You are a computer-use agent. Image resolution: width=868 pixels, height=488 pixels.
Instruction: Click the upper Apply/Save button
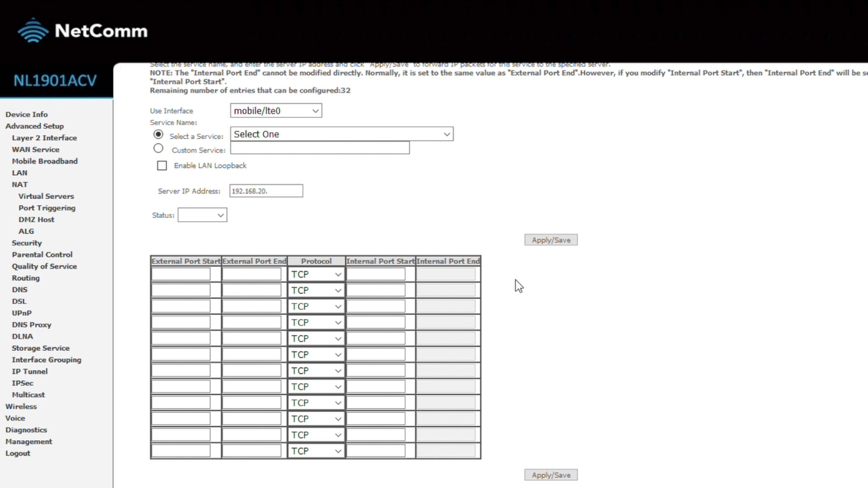[x=551, y=240]
